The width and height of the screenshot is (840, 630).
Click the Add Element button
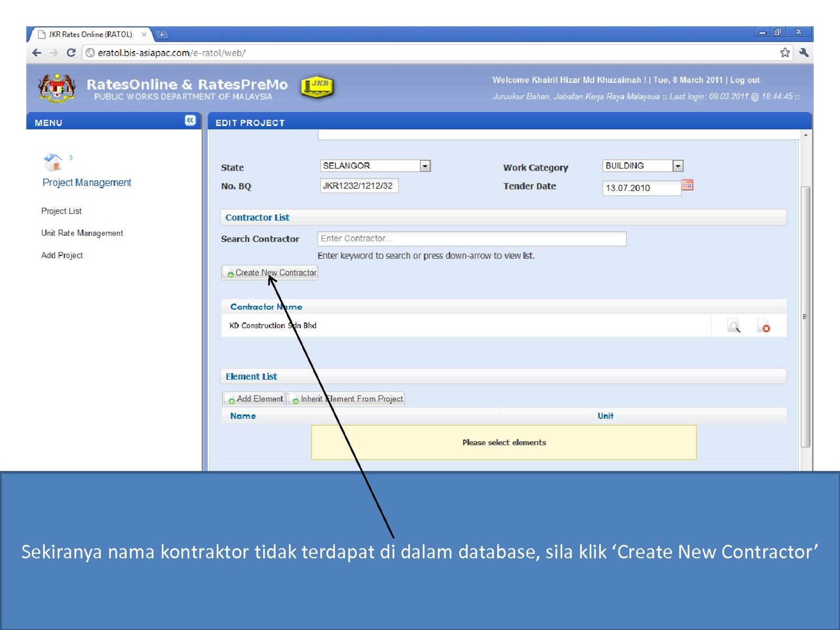(x=254, y=399)
